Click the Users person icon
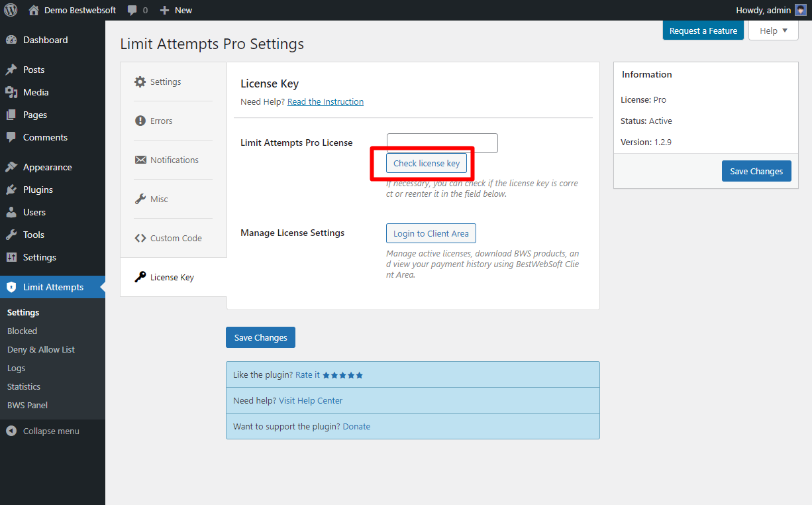Screen dimensions: 812x505 point(11,212)
